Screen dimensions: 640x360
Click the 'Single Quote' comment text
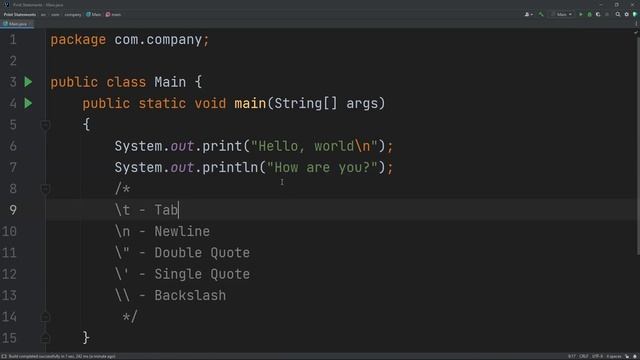pos(202,274)
